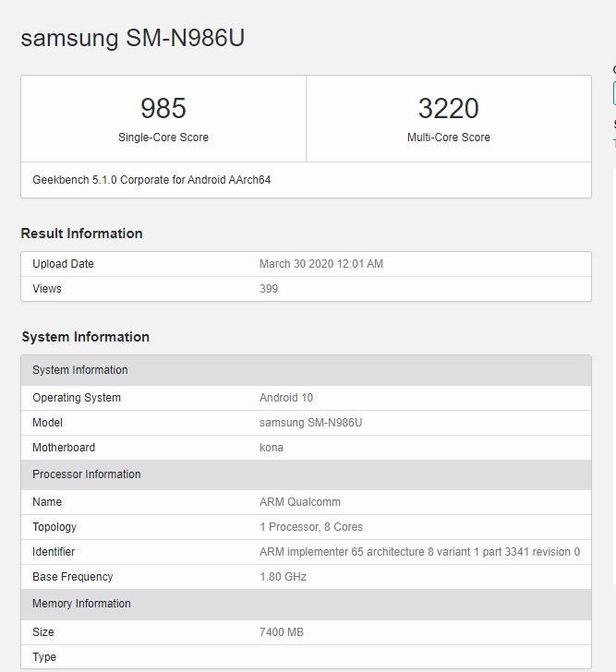Screen dimensions: 616x672
Task: Select the motherboard value 'kona'
Action: (272, 448)
